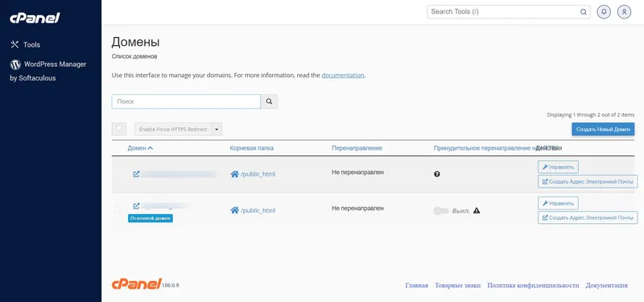The width and height of the screenshot is (644, 302).
Task: Follow the documentation link
Action: pyautogui.click(x=343, y=75)
